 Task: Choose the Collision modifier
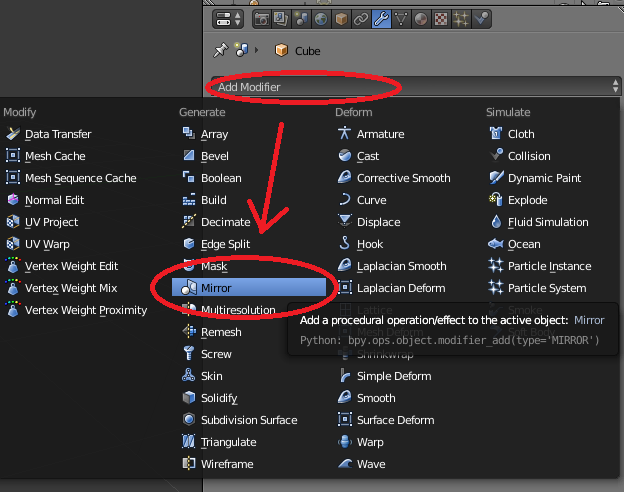[x=520, y=156]
